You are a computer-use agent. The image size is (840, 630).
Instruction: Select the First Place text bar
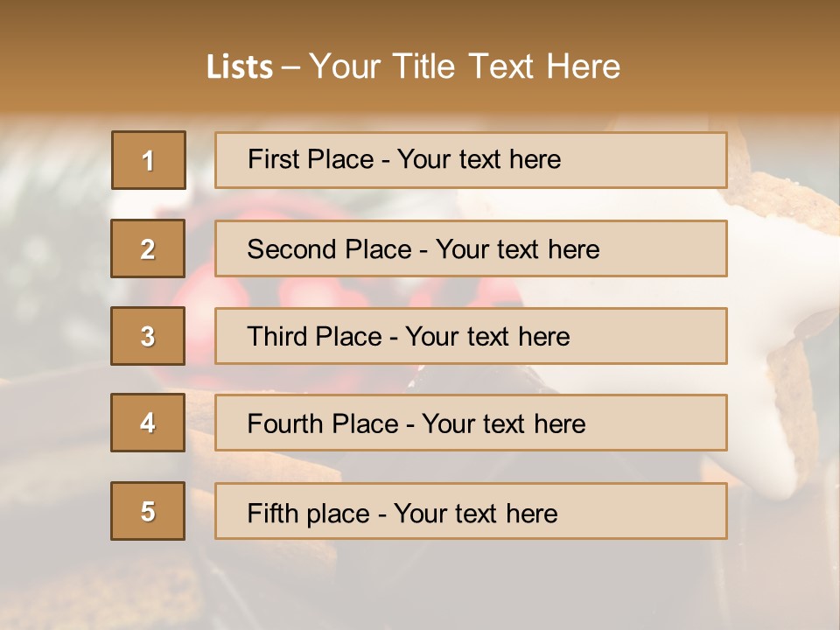pos(471,160)
